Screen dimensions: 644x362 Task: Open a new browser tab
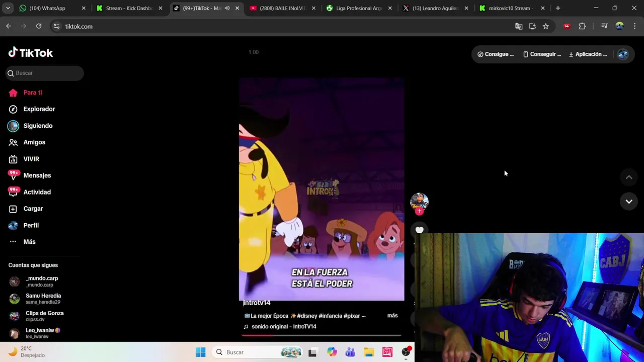[x=558, y=8]
